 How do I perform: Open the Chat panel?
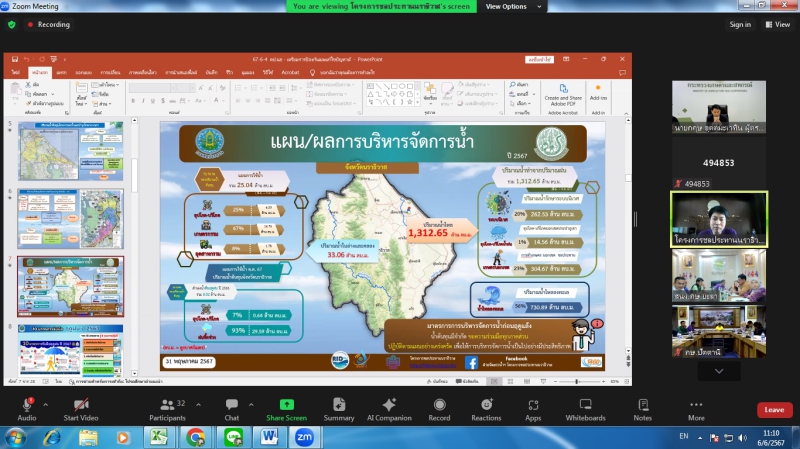coord(232,404)
